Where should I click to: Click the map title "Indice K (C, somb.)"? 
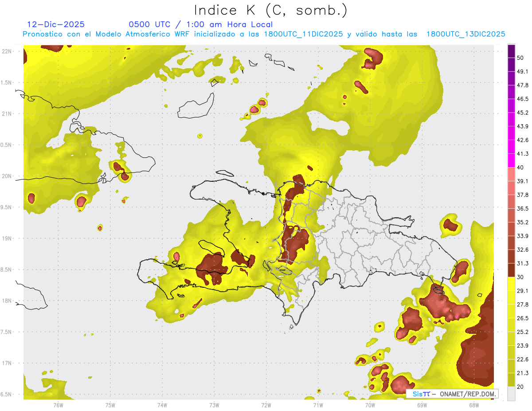271,11
